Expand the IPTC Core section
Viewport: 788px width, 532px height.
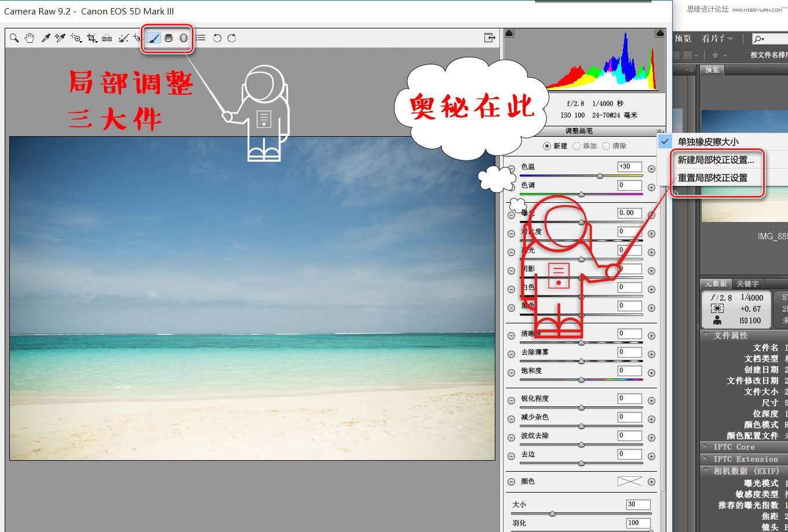coord(706,447)
